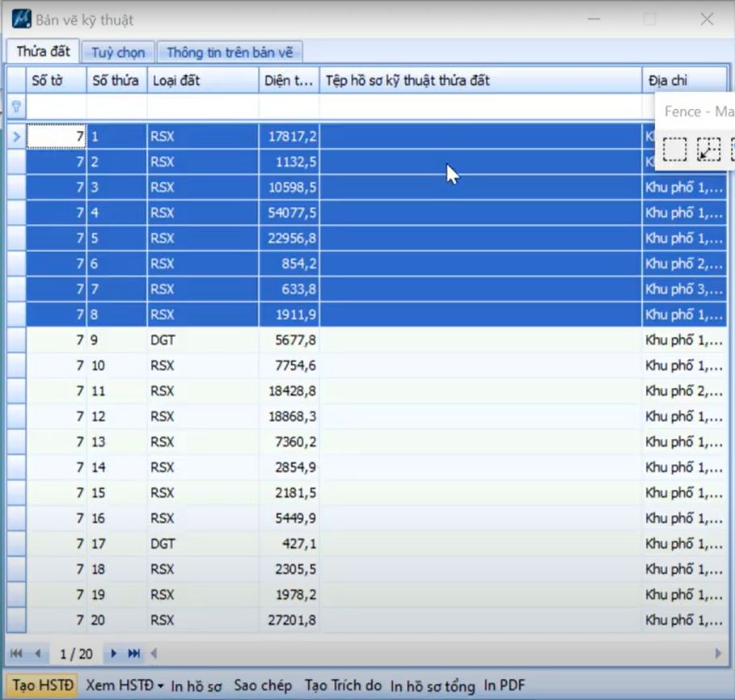This screenshot has height=700, width=735.
Task: Go to first page in pager
Action: 16,653
